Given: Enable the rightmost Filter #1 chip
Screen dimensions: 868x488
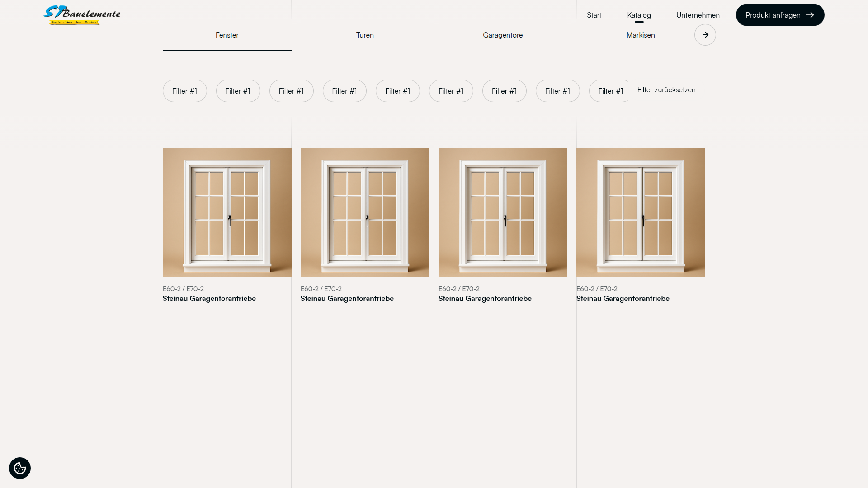Looking at the screenshot, I should click(x=611, y=91).
